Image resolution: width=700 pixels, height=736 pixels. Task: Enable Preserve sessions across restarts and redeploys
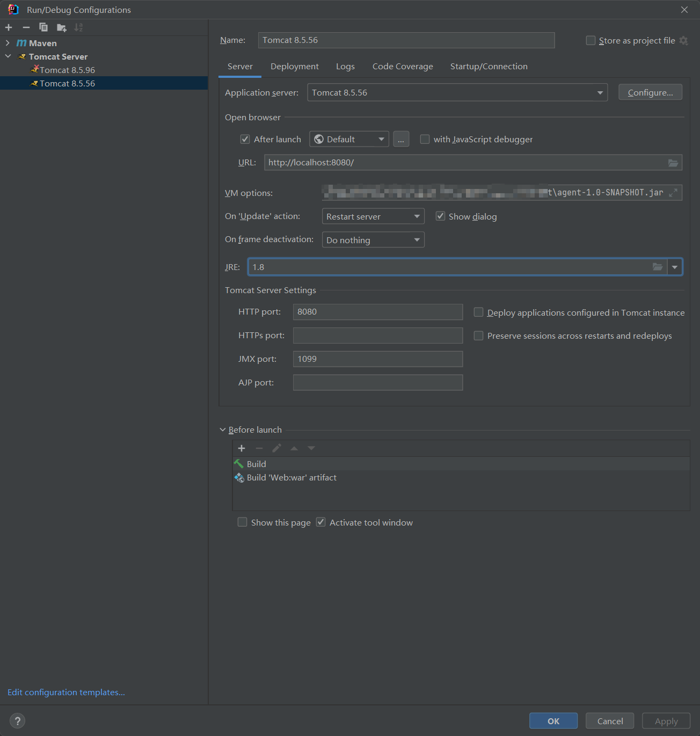478,336
